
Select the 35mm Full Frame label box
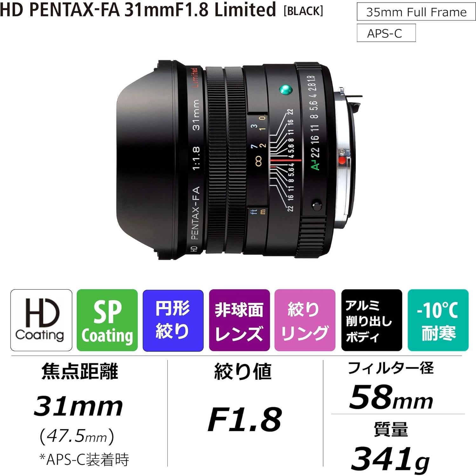pos(416,12)
